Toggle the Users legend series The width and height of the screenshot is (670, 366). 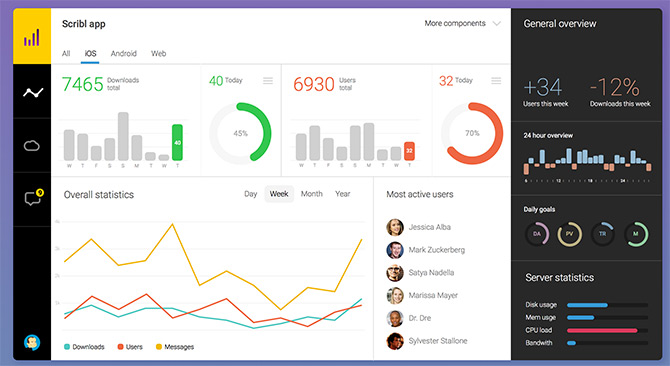point(130,347)
